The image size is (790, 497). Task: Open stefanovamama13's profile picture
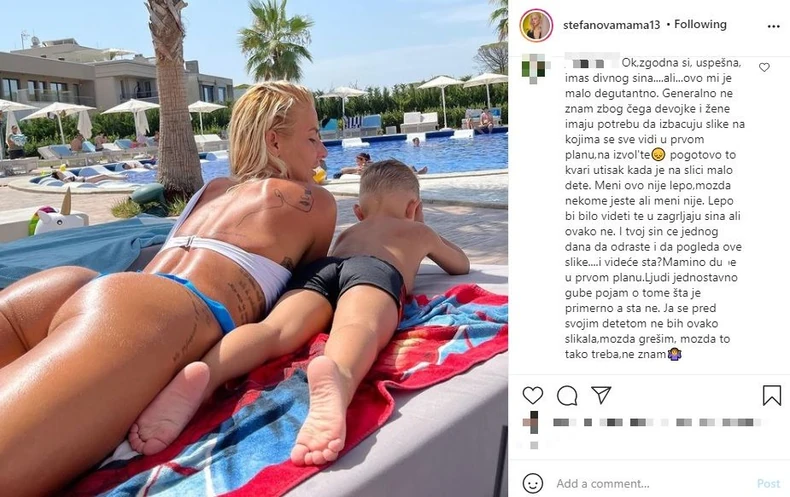point(536,25)
